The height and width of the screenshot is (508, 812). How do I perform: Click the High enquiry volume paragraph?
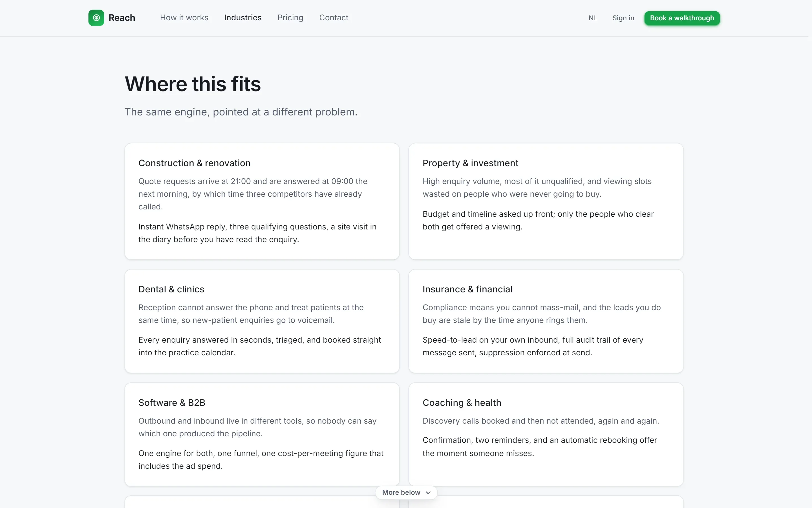537,188
